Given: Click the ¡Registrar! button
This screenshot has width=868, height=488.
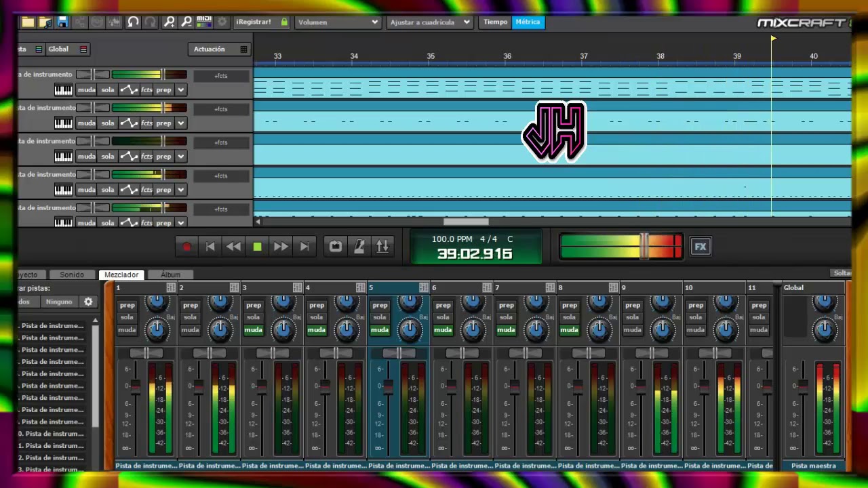Looking at the screenshot, I should [262, 22].
